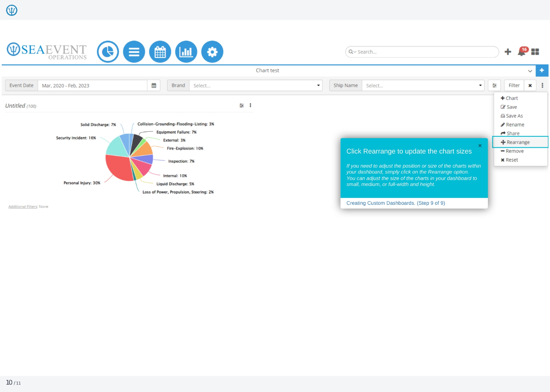Open notifications bell with 16 badge
Image resolution: width=550 pixels, height=392 pixels.
[x=522, y=52]
